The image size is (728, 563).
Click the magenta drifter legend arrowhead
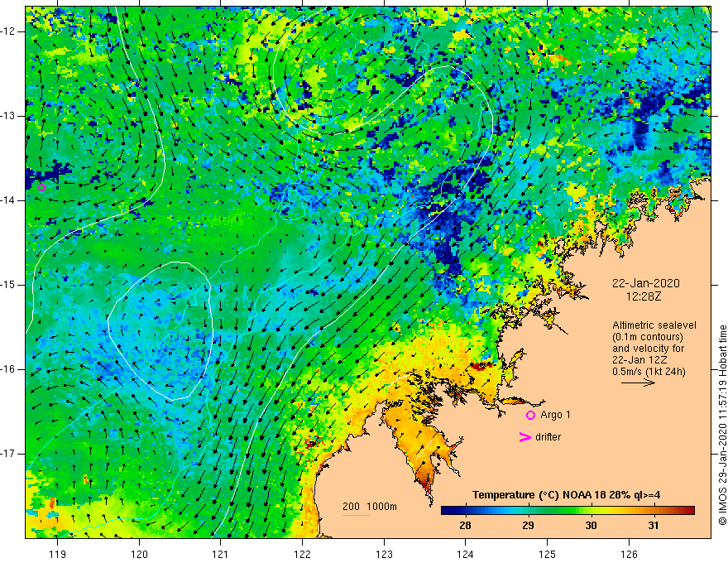tap(525, 437)
